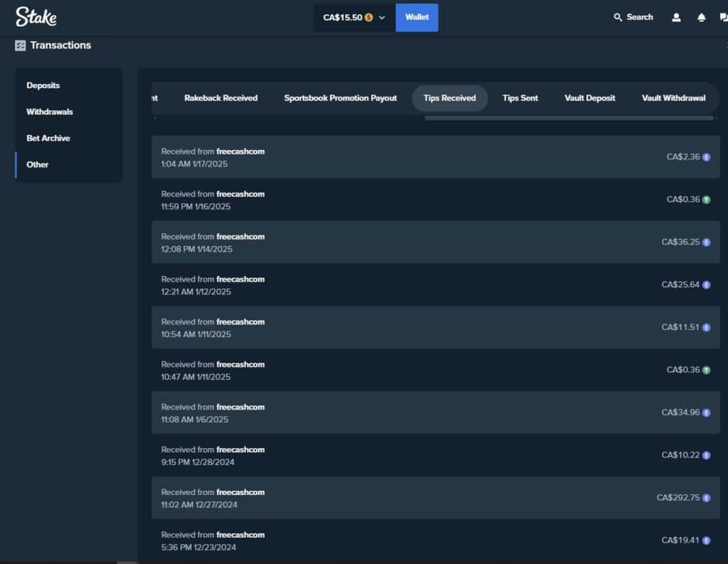Click freecashcom in the 5:36 PM 12/23/2024 row

coord(240,536)
